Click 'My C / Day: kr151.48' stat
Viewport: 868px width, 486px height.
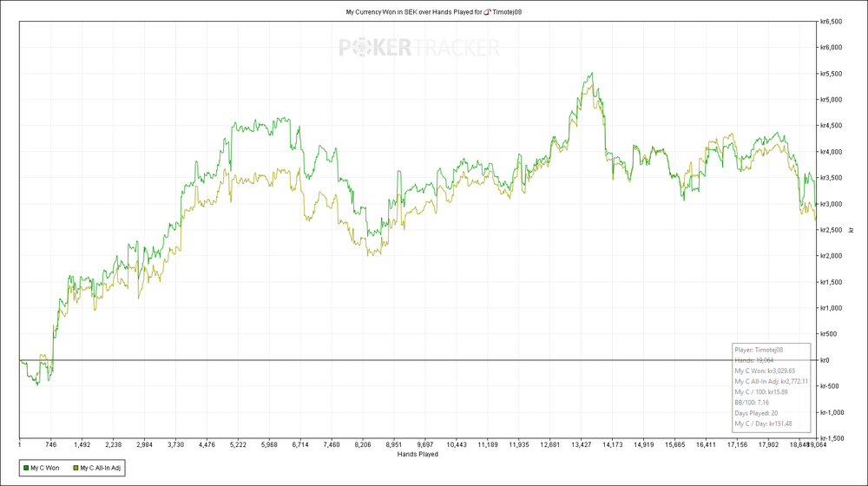pos(763,424)
